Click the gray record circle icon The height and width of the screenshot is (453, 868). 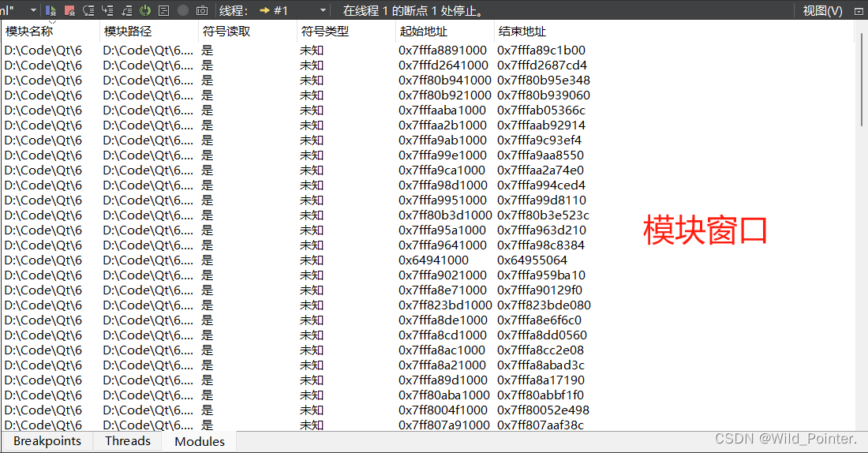pos(183,10)
